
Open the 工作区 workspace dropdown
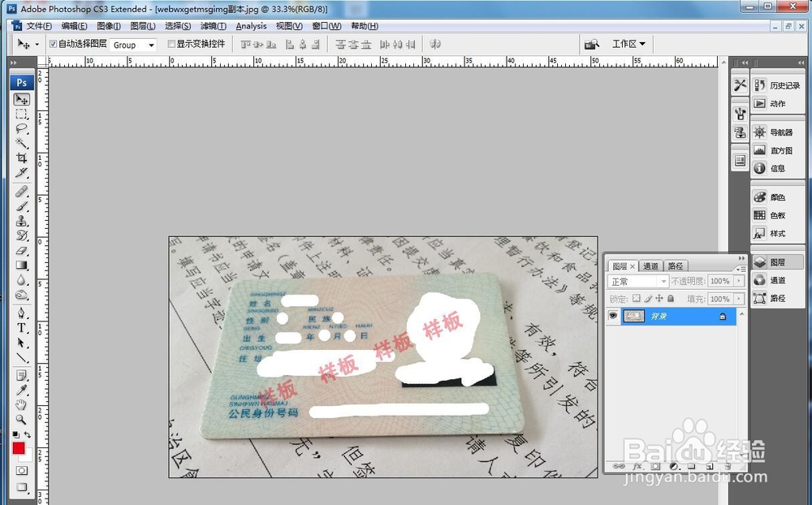point(628,44)
